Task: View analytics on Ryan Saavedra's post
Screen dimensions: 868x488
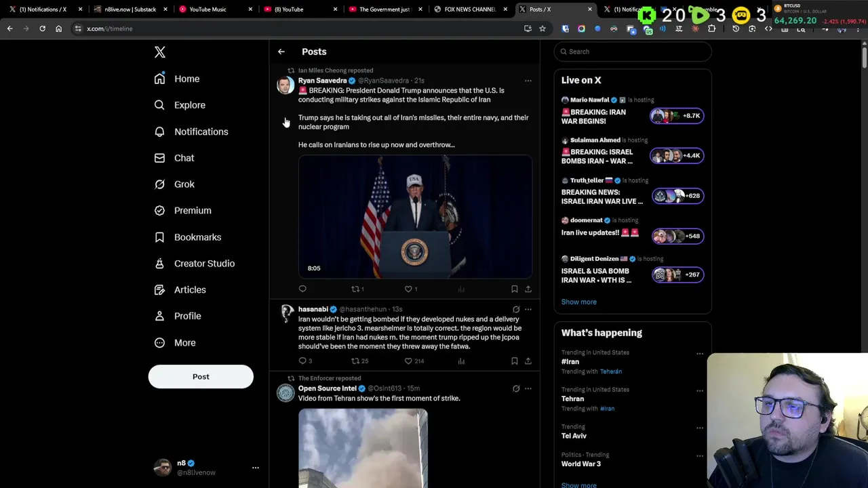Action: [461, 289]
